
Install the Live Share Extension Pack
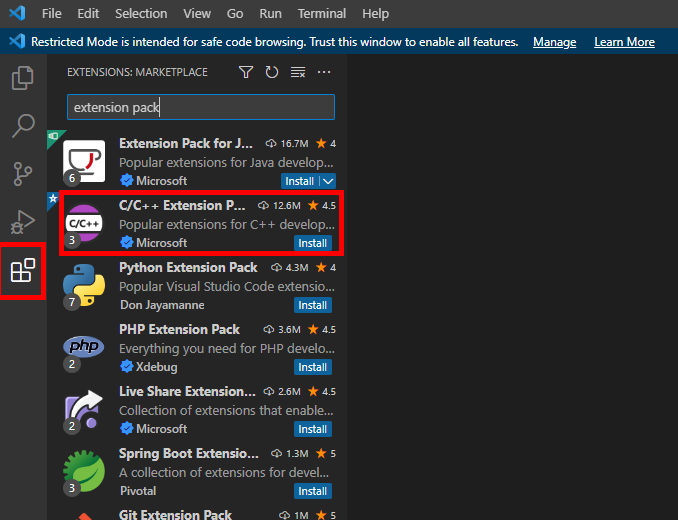313,429
